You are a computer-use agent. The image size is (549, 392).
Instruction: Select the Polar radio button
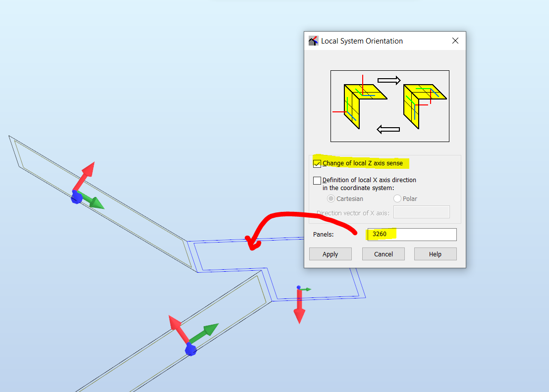click(397, 198)
